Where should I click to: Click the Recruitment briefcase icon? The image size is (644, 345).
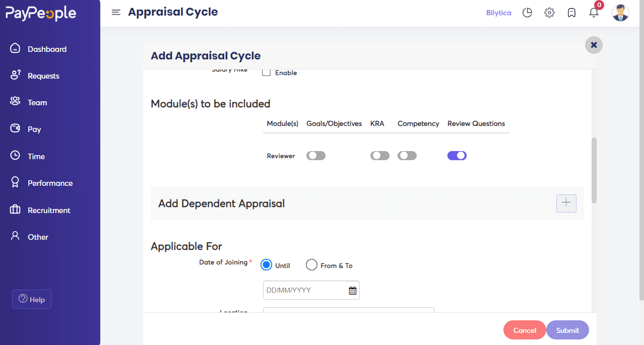[15, 210]
